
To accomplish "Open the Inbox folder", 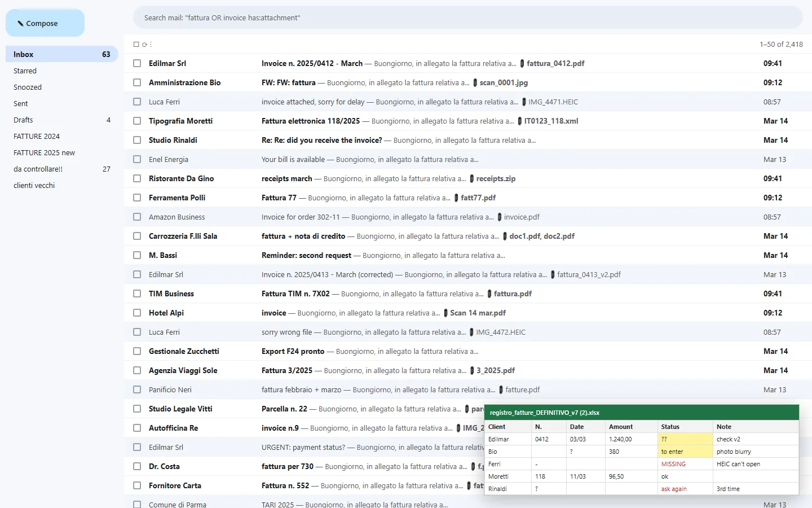I will (x=62, y=54).
